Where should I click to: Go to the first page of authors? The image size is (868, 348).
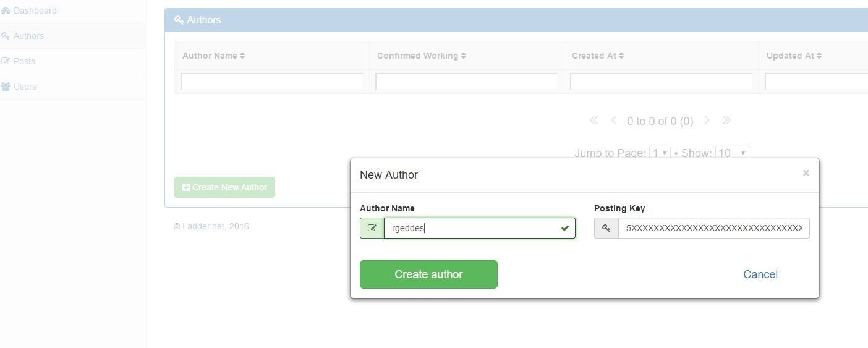[594, 121]
